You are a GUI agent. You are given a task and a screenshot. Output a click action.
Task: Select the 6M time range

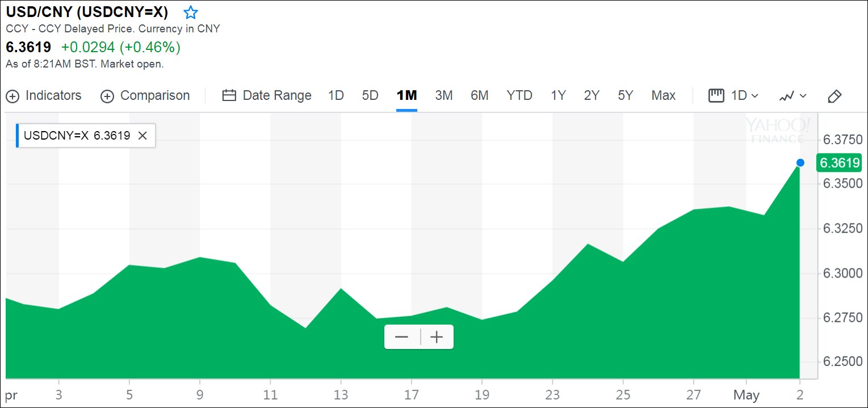479,95
